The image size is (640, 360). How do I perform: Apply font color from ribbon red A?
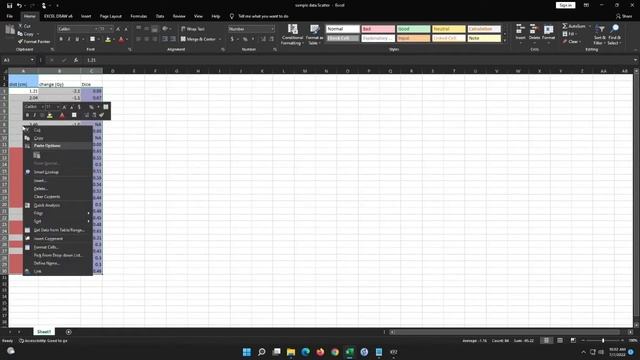tap(121, 39)
